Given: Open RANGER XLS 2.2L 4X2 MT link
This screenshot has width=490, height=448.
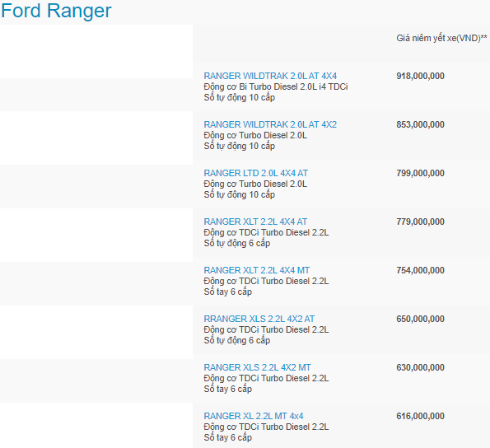Looking at the screenshot, I should pos(257,367).
